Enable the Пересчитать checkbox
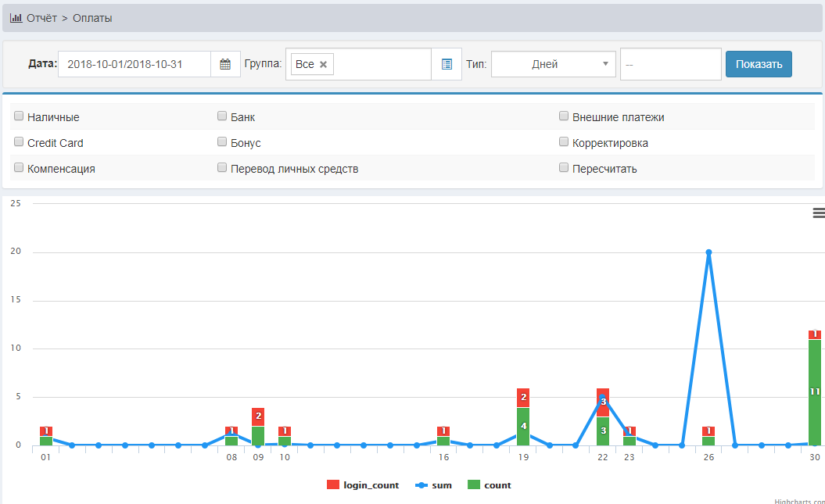Viewport: 825px width, 504px height. click(564, 167)
